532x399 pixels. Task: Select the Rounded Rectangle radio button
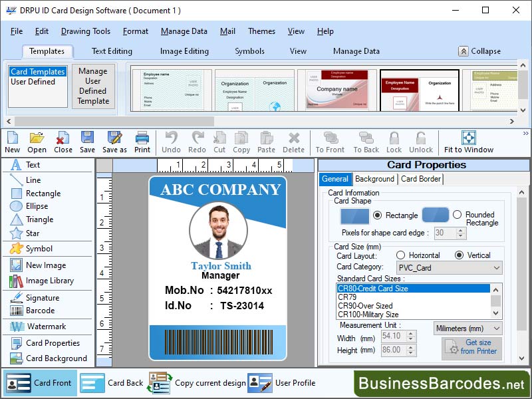point(458,215)
